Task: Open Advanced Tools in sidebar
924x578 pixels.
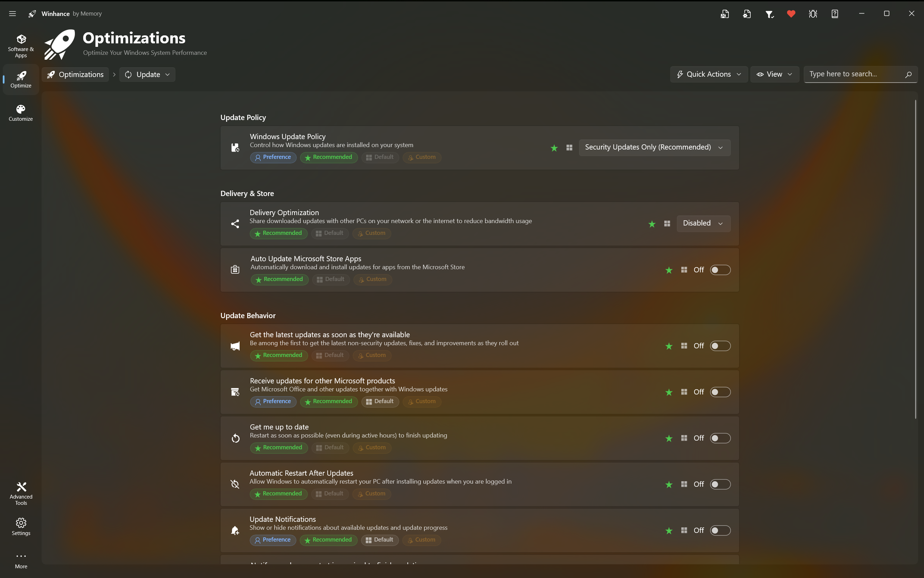Action: pyautogui.click(x=21, y=493)
